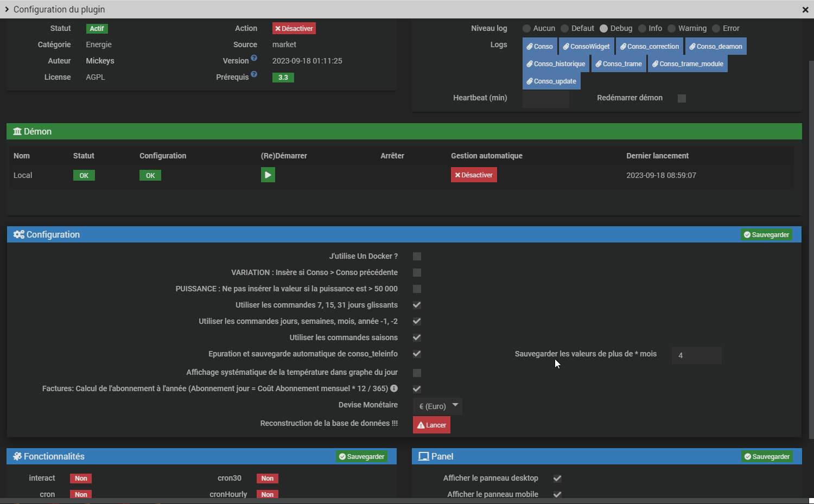Click the Actif status badge

tap(97, 29)
